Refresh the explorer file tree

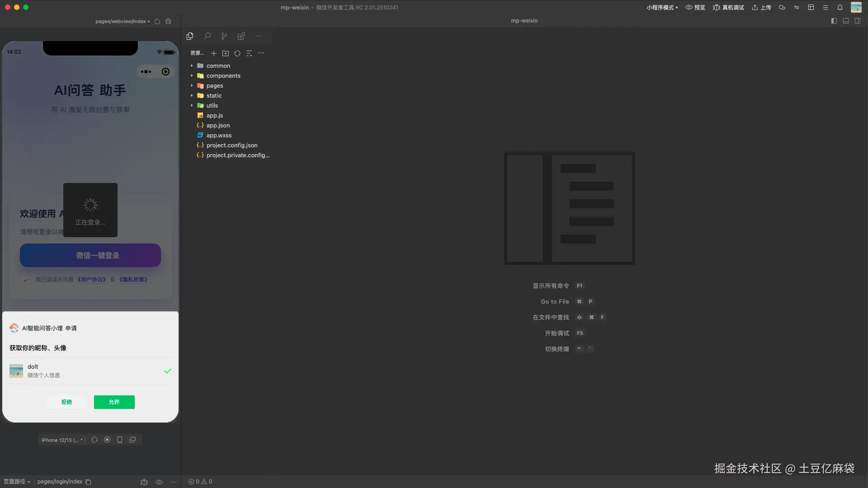click(237, 53)
